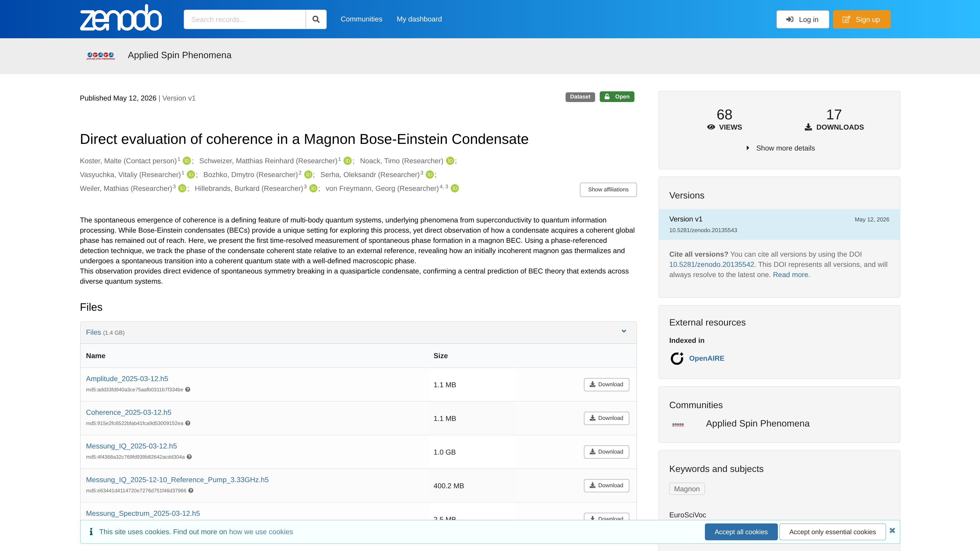
Task: Open file Messung_IQ_2025-12-10_Reference_Pump_3.33GHz.h5
Action: [177, 480]
